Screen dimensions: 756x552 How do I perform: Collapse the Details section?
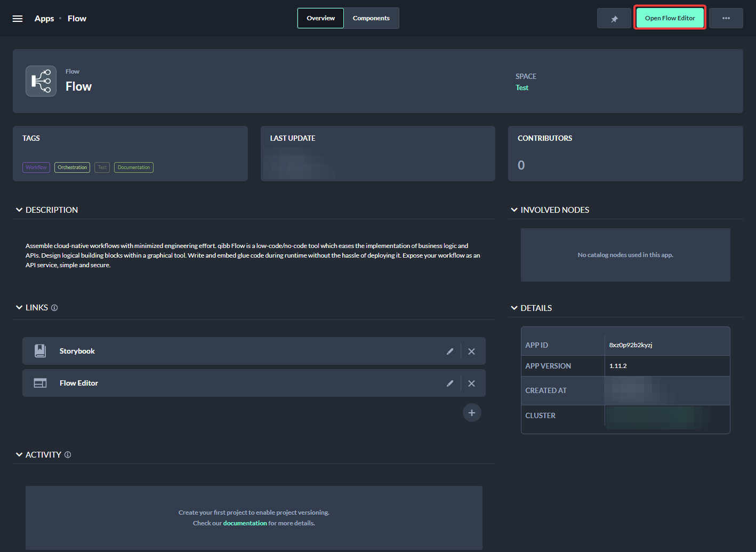tap(514, 308)
